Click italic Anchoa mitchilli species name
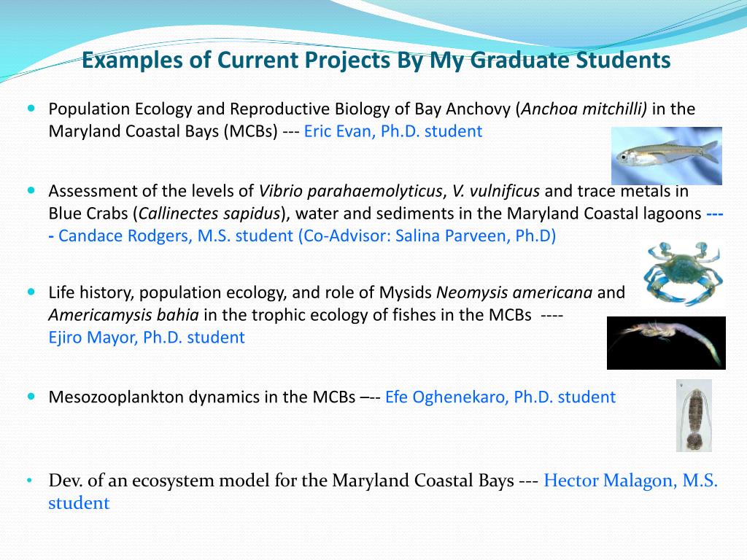747x560 pixels. tap(584, 109)
